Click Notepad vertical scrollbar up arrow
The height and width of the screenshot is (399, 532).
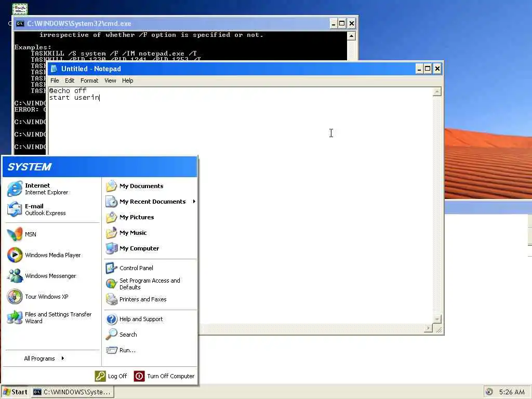(437, 91)
